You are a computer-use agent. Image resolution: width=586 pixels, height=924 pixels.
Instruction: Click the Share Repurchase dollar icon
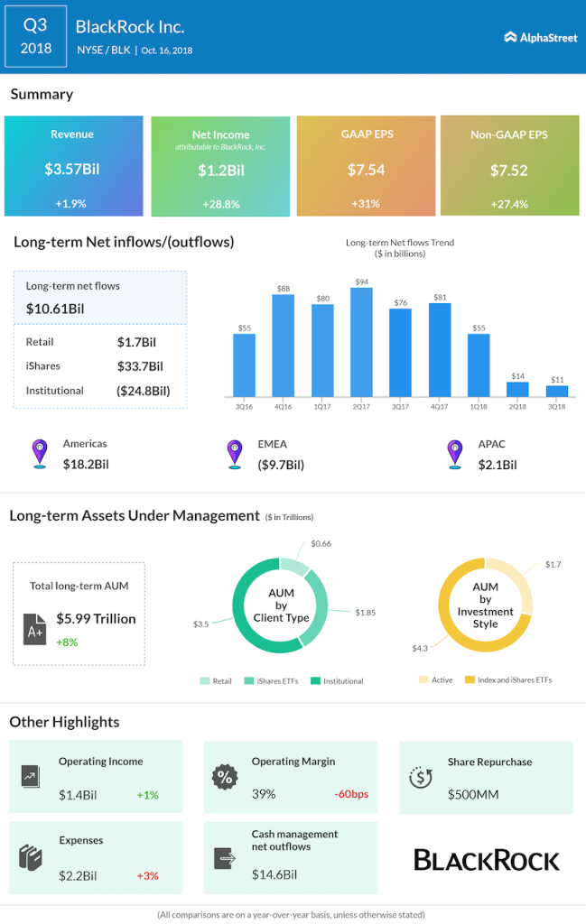pyautogui.click(x=421, y=778)
